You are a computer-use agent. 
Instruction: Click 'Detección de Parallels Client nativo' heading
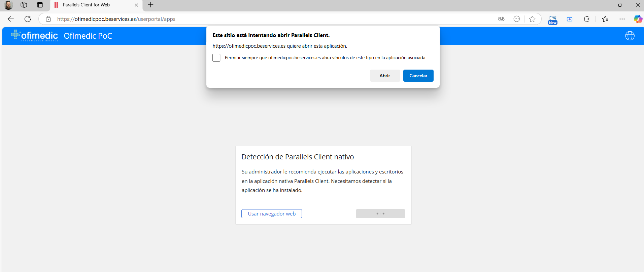click(298, 157)
